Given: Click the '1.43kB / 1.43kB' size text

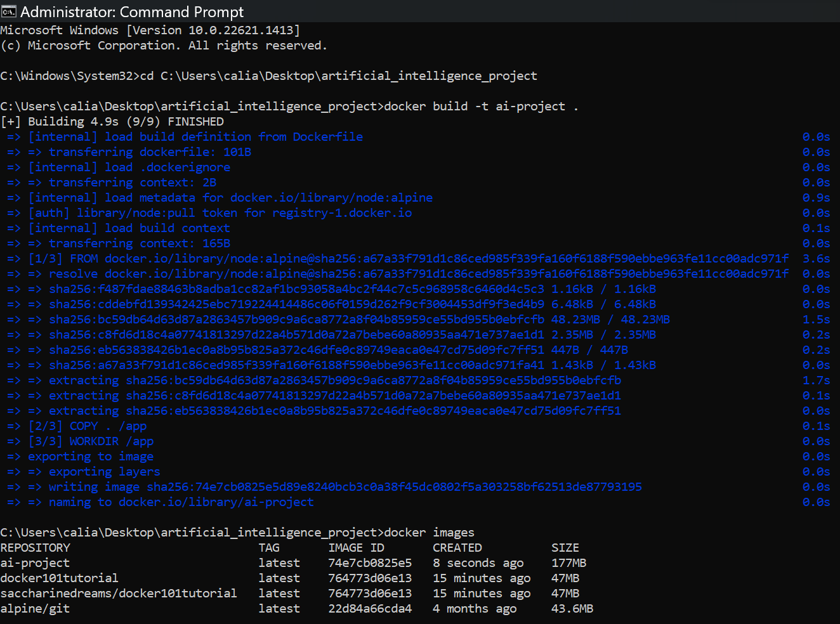Looking at the screenshot, I should click(x=604, y=365).
